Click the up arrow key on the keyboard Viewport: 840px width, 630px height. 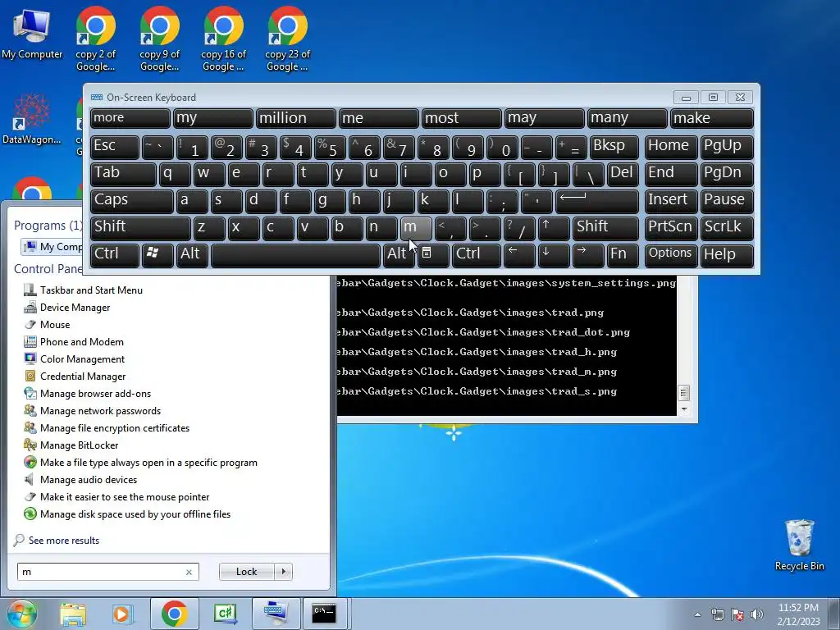(554, 228)
